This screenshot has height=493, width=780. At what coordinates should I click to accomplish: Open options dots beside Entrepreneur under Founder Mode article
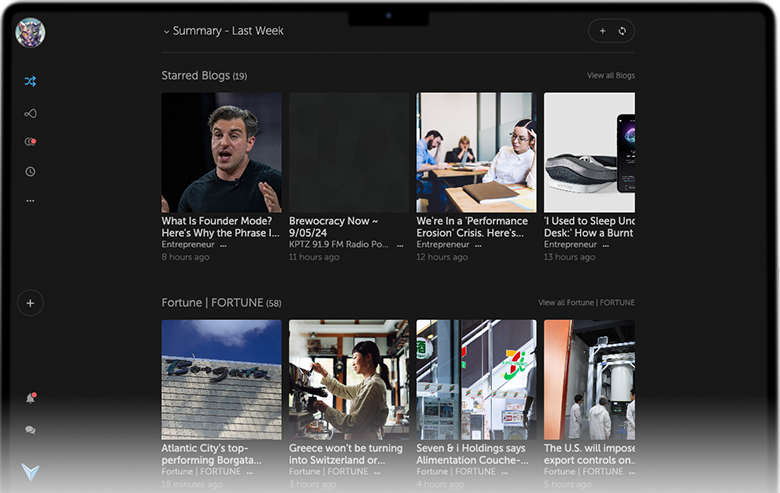223,245
